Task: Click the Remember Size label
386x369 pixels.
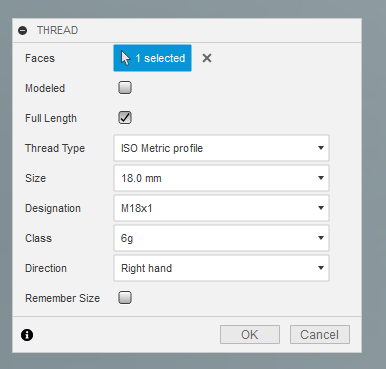Action: pyautogui.click(x=62, y=298)
